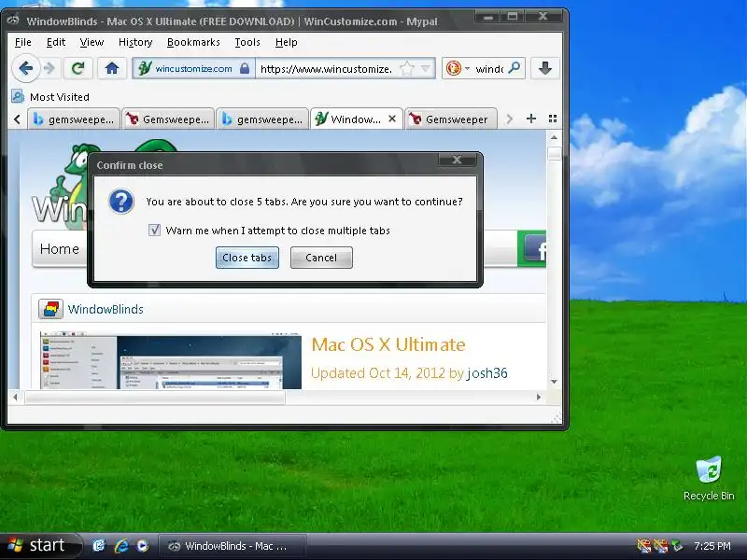Open the View menu

92,42
